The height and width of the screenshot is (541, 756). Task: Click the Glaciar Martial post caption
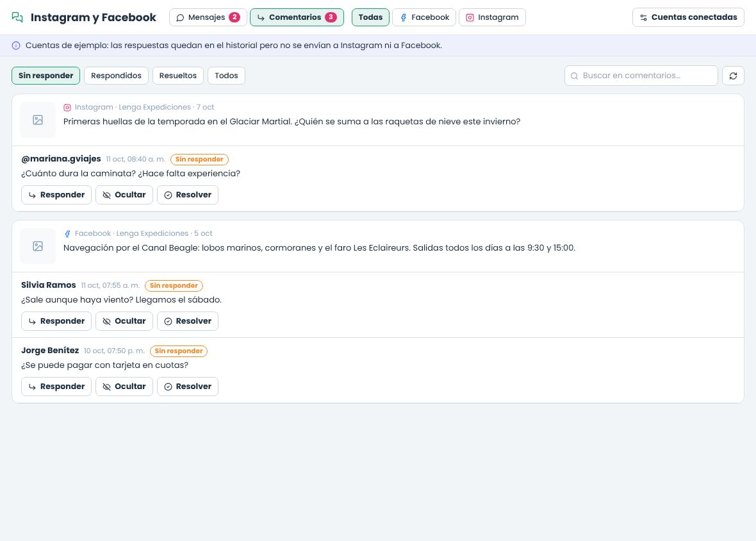point(292,122)
